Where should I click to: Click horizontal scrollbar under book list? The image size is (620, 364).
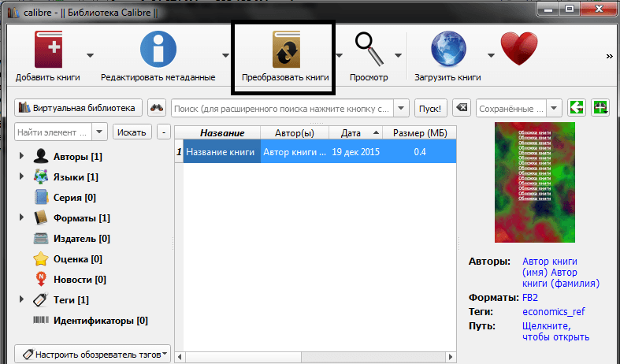pos(315,357)
